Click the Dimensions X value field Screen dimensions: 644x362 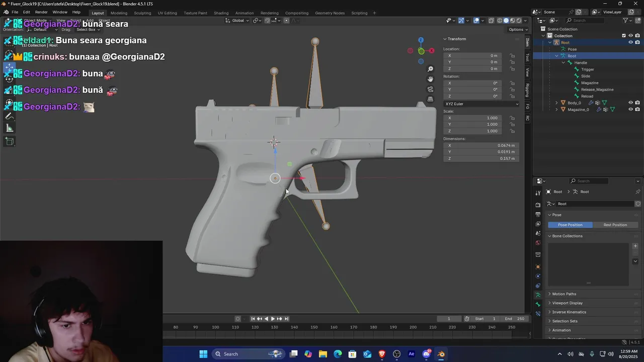pos(480,145)
